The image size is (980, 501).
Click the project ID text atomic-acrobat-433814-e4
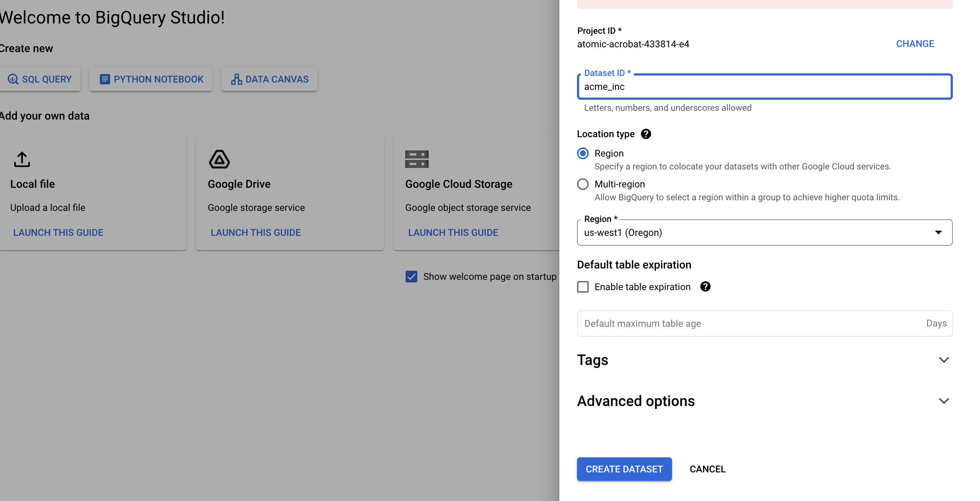pos(633,44)
